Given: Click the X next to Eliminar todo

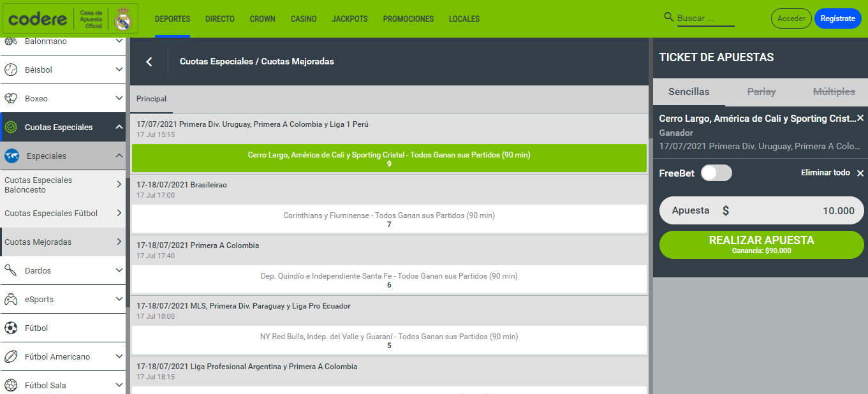Looking at the screenshot, I should coord(860,173).
